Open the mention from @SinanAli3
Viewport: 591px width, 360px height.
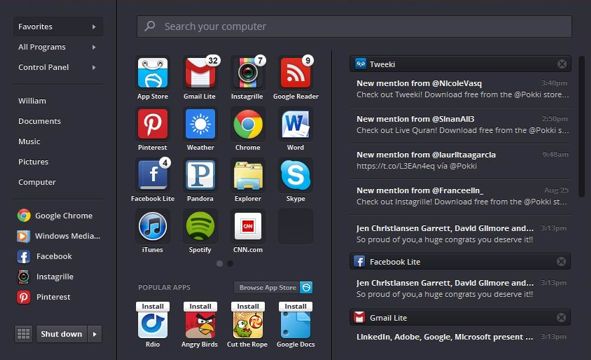(462, 125)
